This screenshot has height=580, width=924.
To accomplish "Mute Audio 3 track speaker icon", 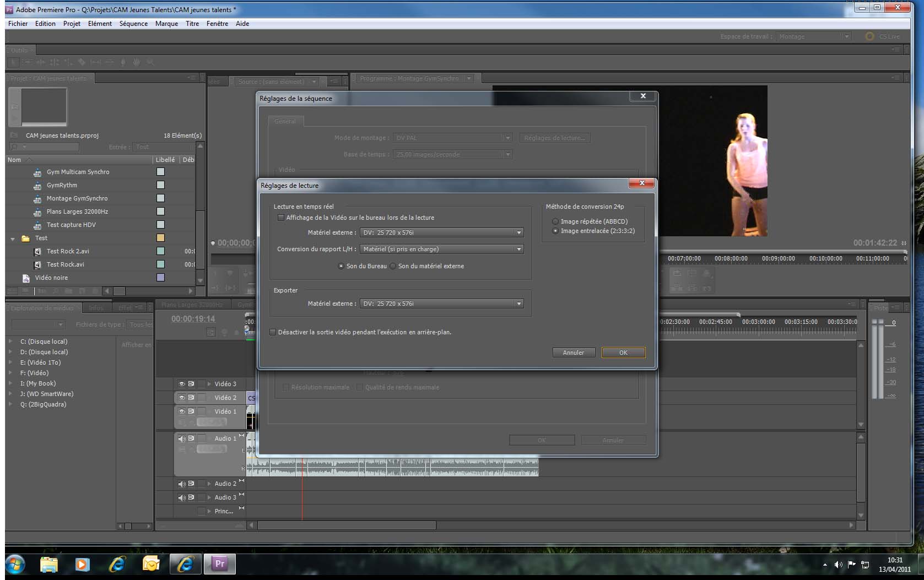I will click(182, 497).
